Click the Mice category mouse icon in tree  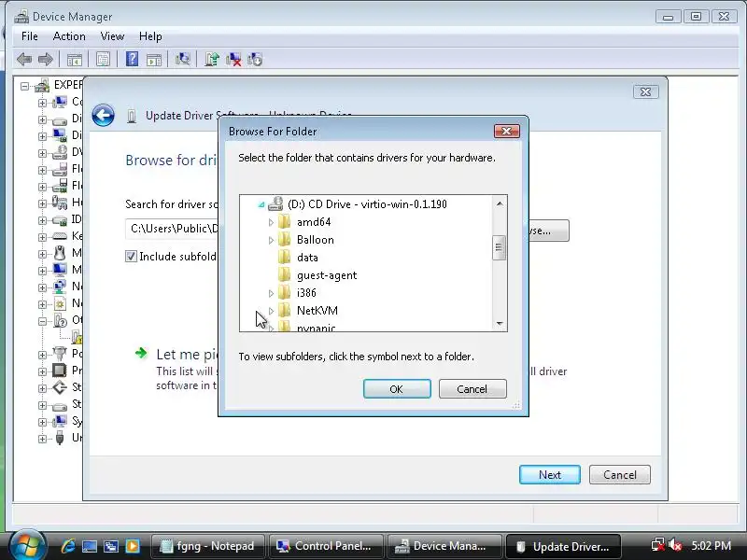point(60,253)
